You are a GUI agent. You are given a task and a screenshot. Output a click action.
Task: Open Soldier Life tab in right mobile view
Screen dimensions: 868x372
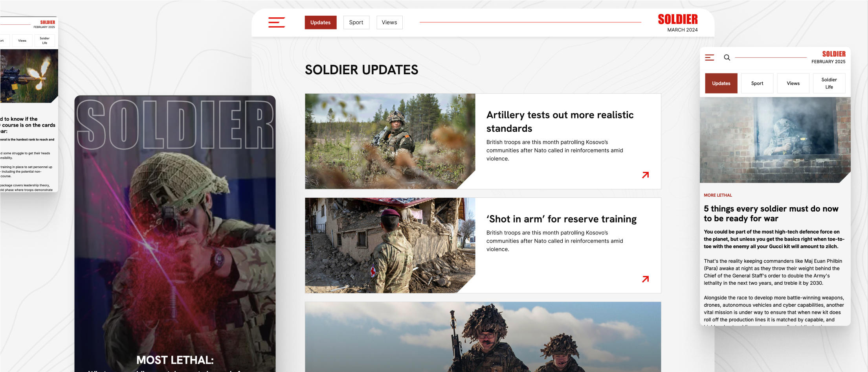(x=829, y=83)
